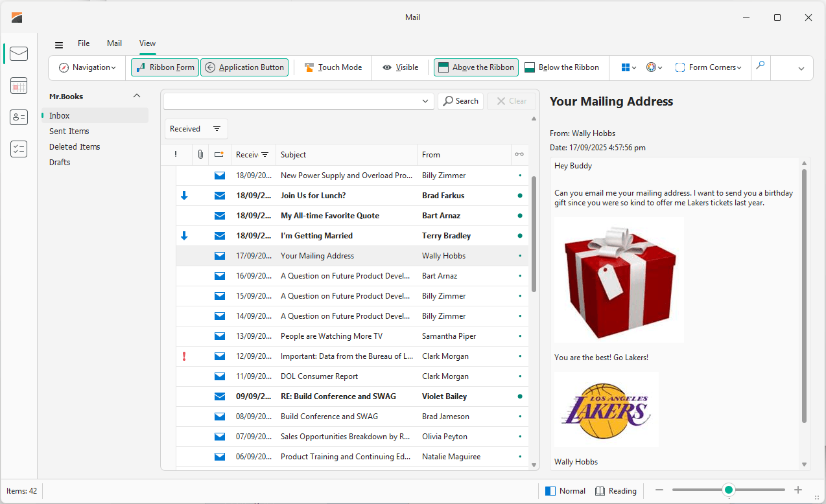
Task: Expand the ribbon using the chevron
Action: pyautogui.click(x=801, y=68)
